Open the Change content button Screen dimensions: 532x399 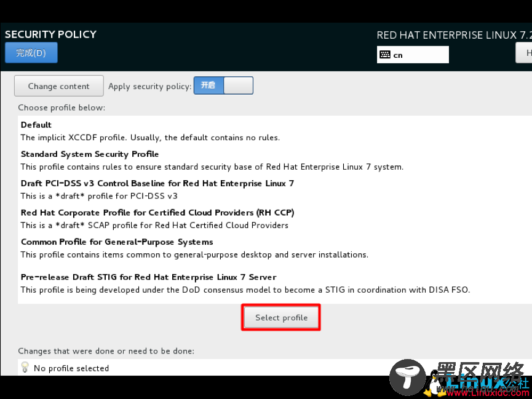click(58, 86)
